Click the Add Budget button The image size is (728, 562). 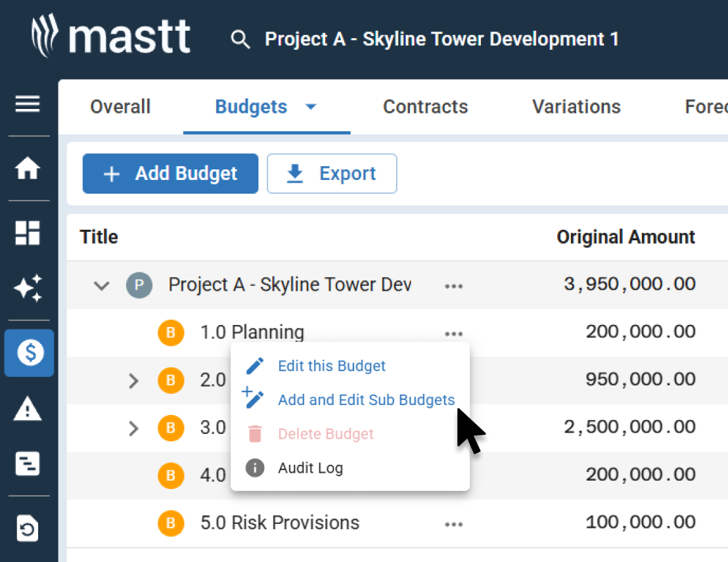click(170, 173)
